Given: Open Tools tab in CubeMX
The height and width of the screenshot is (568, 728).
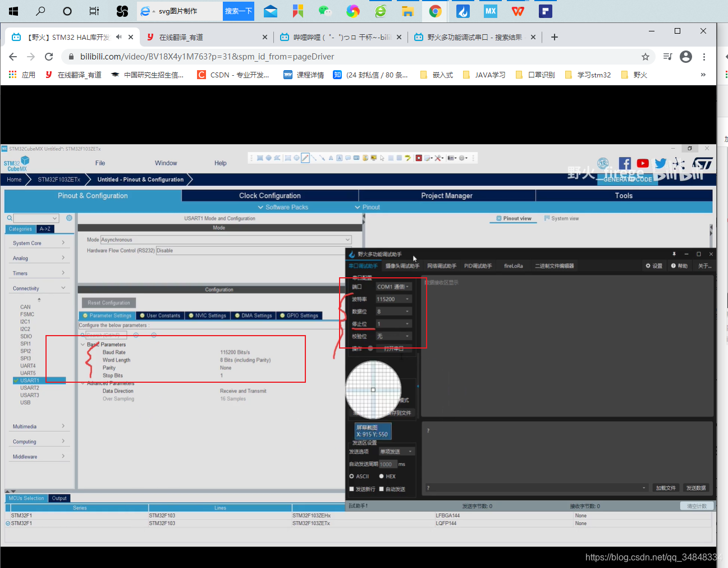Looking at the screenshot, I should coord(624,196).
